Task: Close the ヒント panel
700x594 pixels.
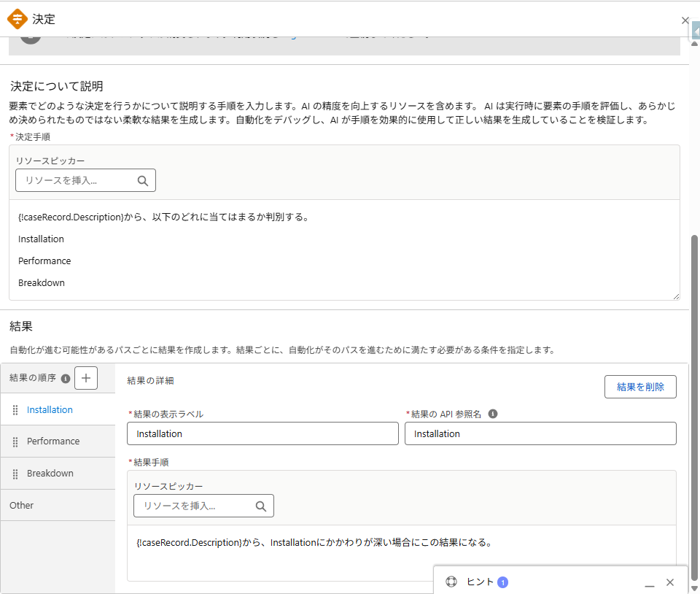Action: tap(670, 582)
